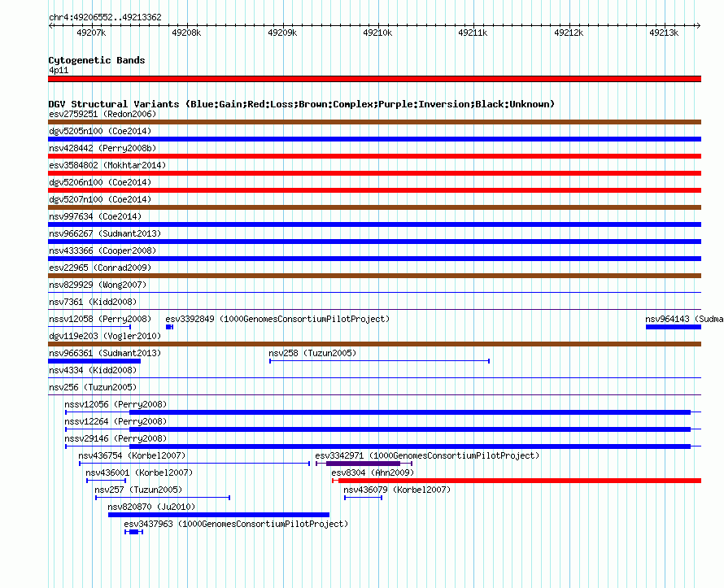Click the ruler's left arrow end

click(50, 25)
